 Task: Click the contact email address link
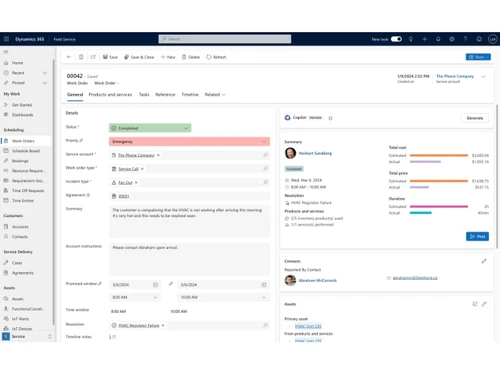(415, 278)
